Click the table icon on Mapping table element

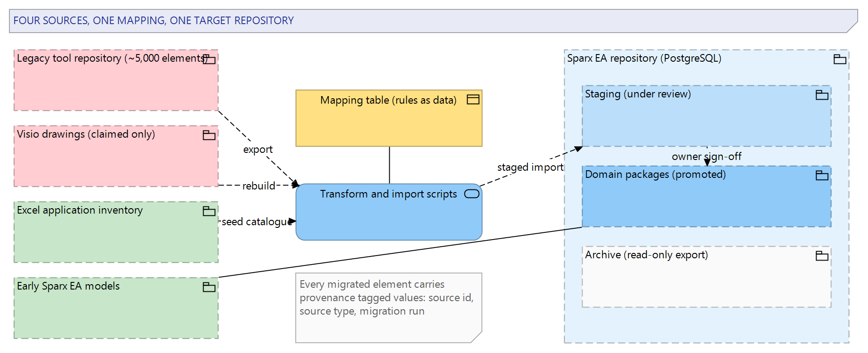[x=473, y=100]
